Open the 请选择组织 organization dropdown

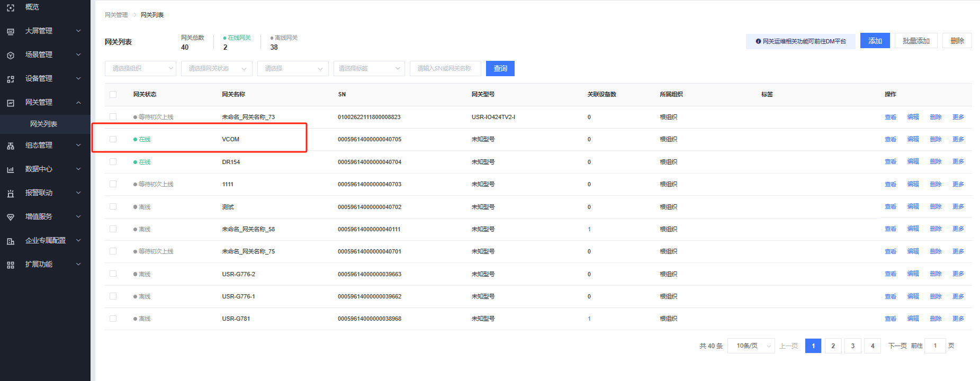point(140,68)
